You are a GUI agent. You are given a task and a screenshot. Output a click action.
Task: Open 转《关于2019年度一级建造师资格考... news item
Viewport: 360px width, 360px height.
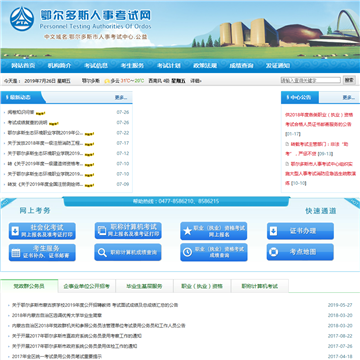click(45, 164)
